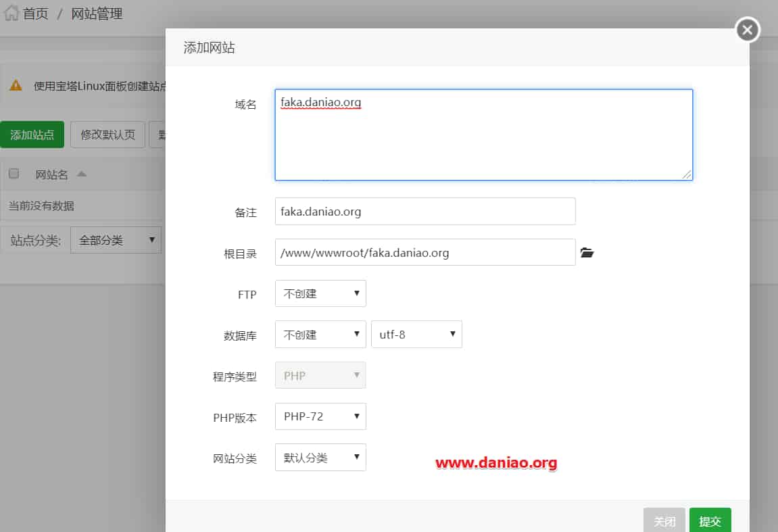
Task: Open the utf-8 encoding dropdown
Action: (417, 335)
